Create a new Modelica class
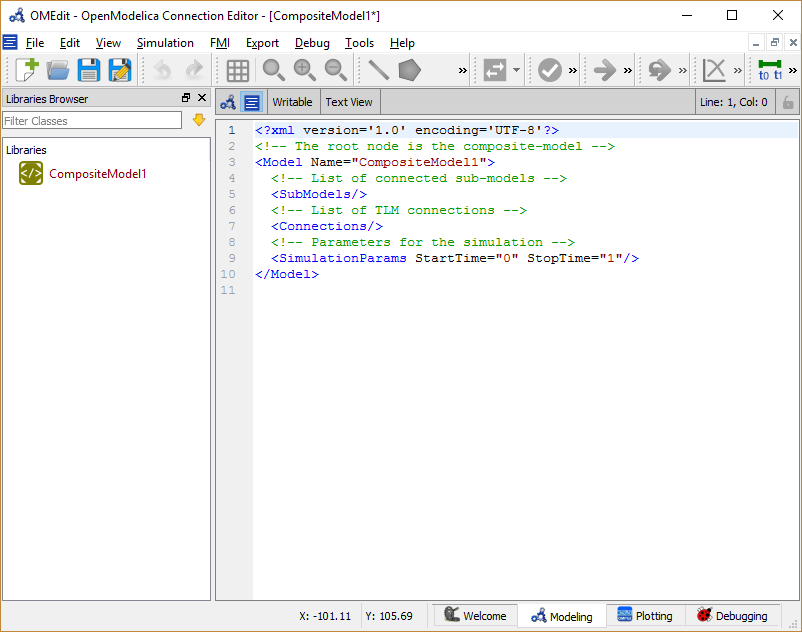The width and height of the screenshot is (802, 632). 26,70
